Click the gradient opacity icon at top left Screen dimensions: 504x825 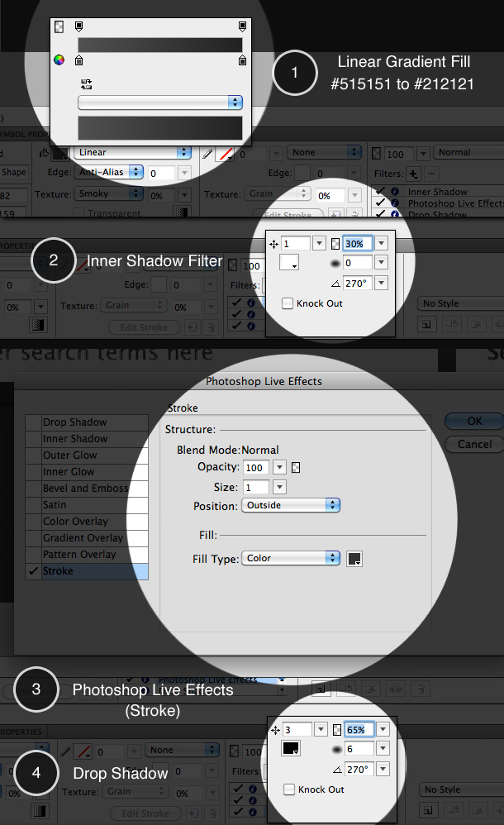59,27
